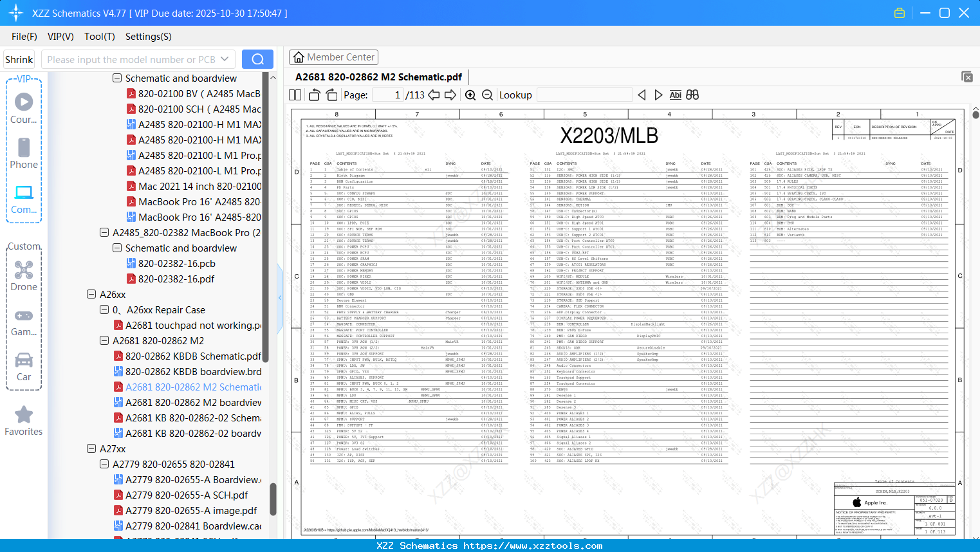Click the blue magnifier search button
Viewport: 980px width, 552px height.
click(257, 59)
